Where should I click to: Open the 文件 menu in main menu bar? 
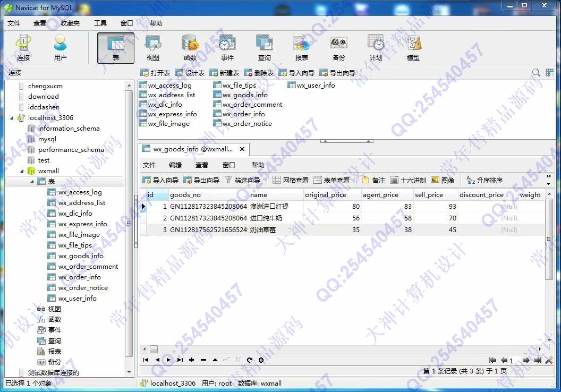14,23
